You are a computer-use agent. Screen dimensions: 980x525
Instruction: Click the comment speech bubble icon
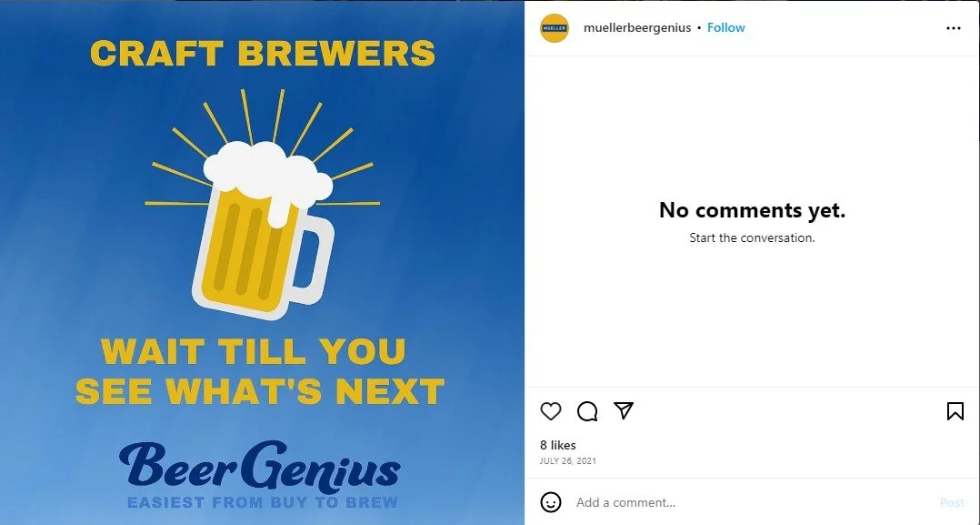point(587,411)
